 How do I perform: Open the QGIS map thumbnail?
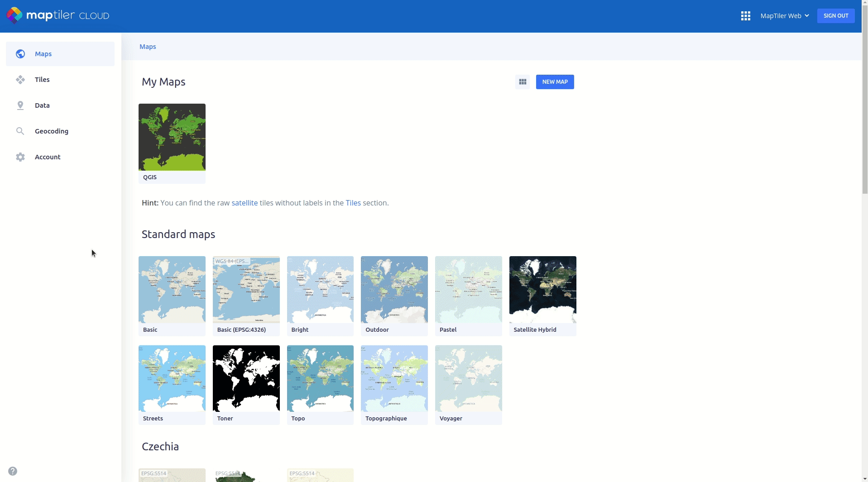[172, 137]
